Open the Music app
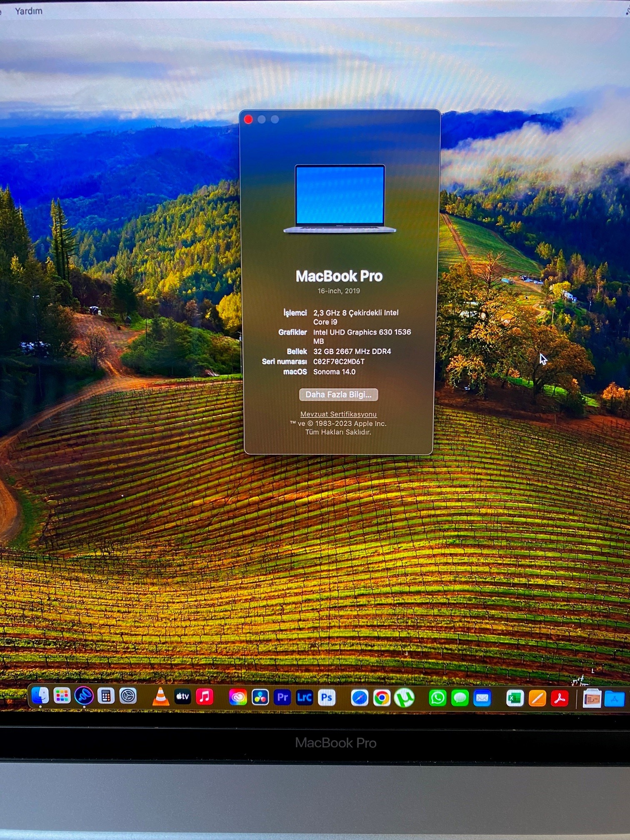The width and height of the screenshot is (630, 840). (205, 697)
